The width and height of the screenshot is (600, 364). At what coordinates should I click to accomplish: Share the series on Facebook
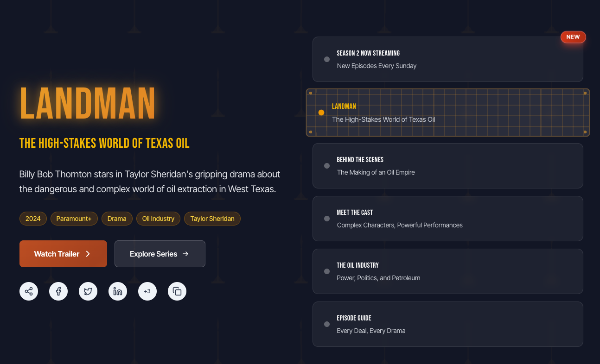click(x=58, y=291)
